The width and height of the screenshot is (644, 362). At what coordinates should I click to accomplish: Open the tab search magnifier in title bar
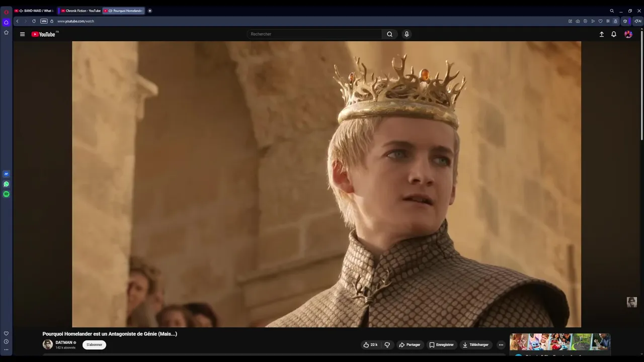(x=612, y=11)
